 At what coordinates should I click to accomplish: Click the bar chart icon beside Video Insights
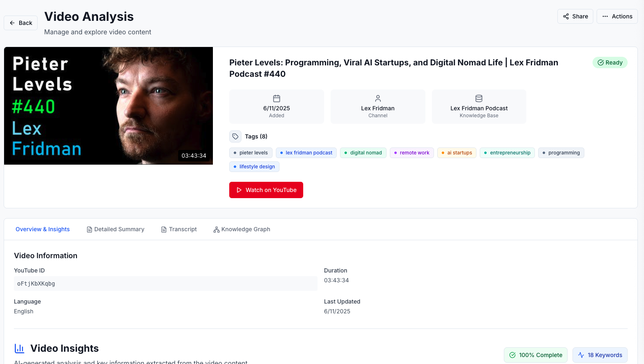coord(20,348)
